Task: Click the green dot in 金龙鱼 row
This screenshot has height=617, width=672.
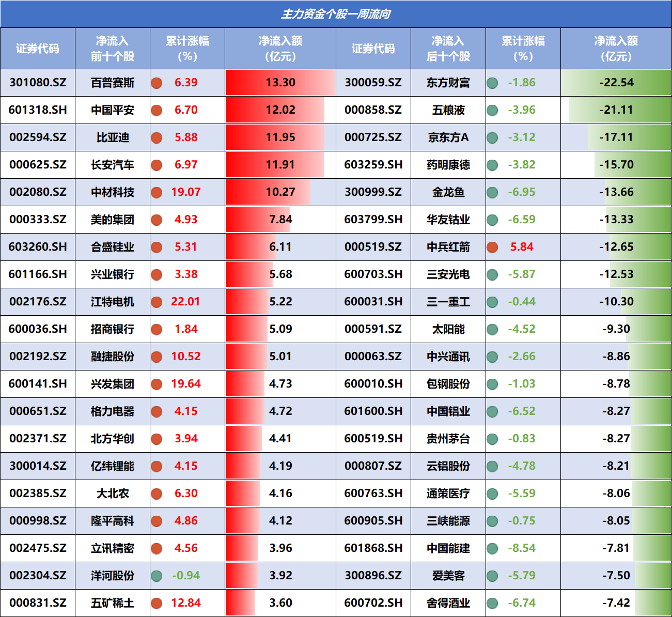Action: [x=492, y=192]
